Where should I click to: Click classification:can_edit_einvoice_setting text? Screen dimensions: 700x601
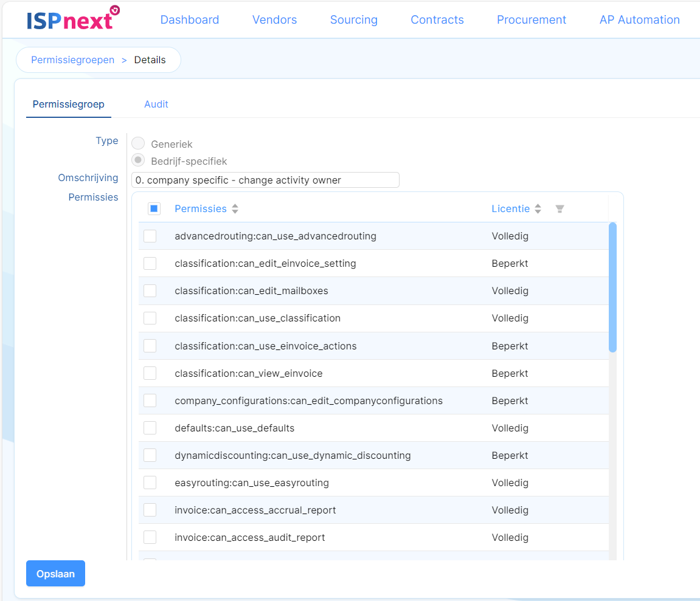click(x=265, y=263)
